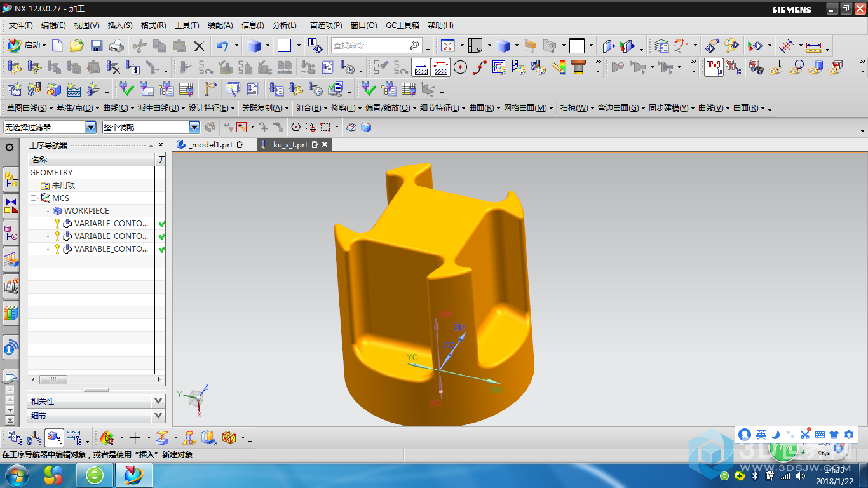Click the resource bar settings gear

click(10, 147)
